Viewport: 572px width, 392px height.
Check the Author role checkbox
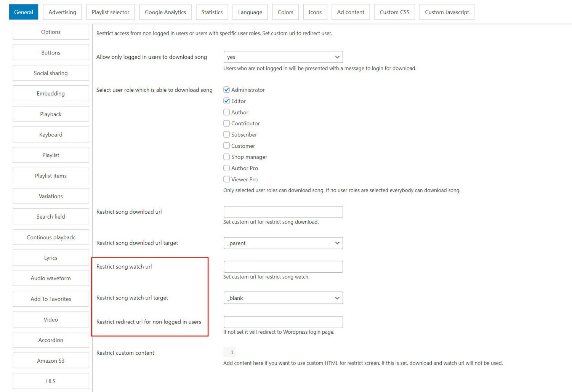click(226, 112)
